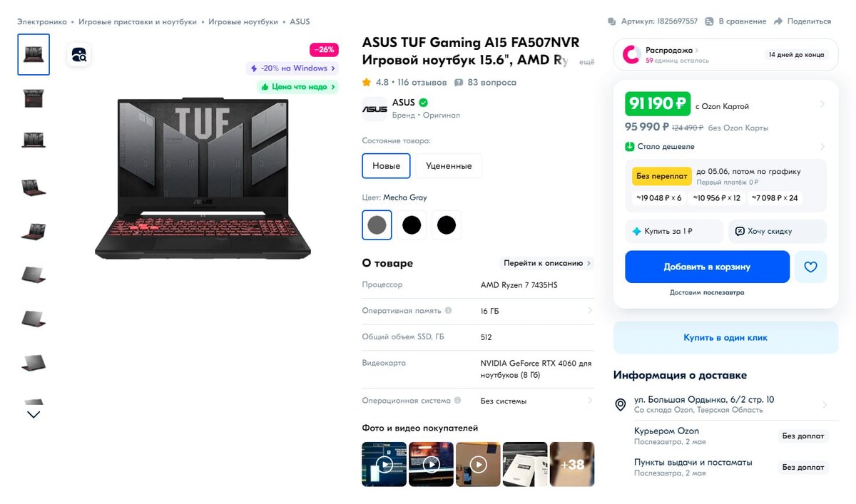The height and width of the screenshot is (504, 856).
Task: Add laptop to favorites with heart icon
Action: point(811,267)
